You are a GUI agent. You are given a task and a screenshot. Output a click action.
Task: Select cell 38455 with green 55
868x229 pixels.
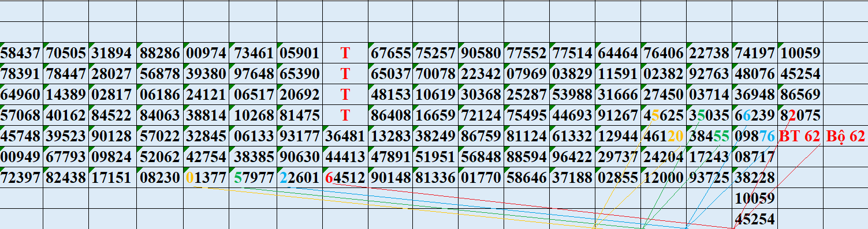pos(709,136)
